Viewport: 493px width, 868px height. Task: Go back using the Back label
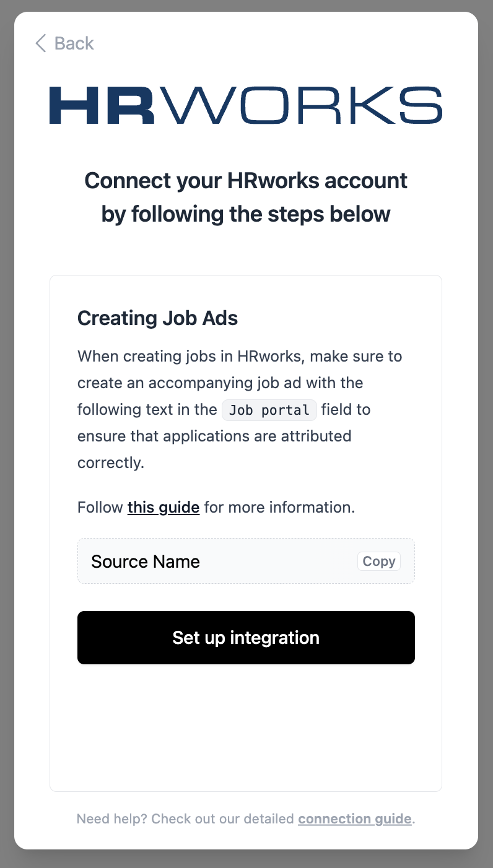74,43
